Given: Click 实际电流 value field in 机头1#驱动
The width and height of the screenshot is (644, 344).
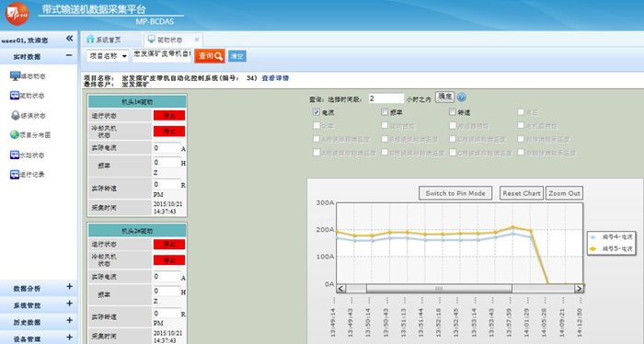Looking at the screenshot, I should 167,148.
